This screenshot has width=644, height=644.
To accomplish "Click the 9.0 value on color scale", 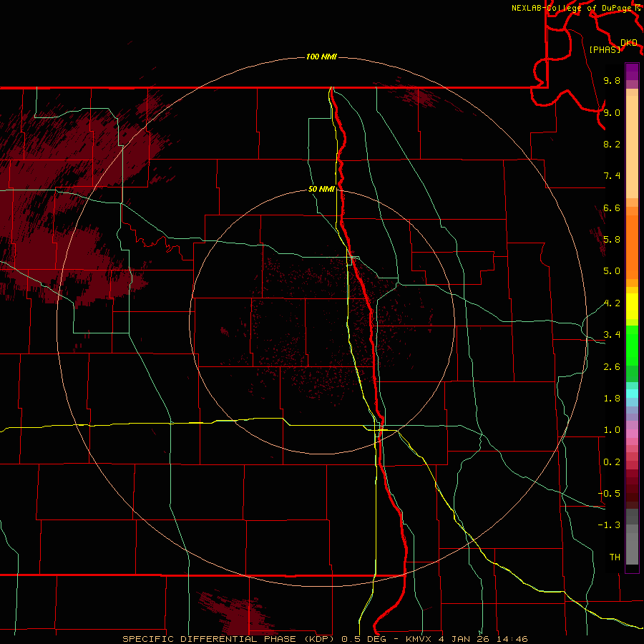I will 612,112.
